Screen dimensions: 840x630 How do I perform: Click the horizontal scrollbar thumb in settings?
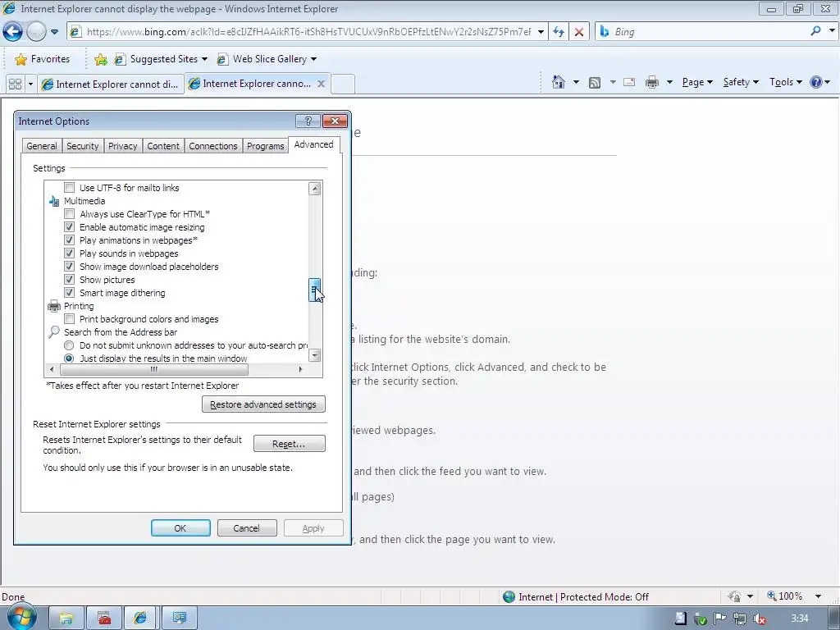coord(154,370)
